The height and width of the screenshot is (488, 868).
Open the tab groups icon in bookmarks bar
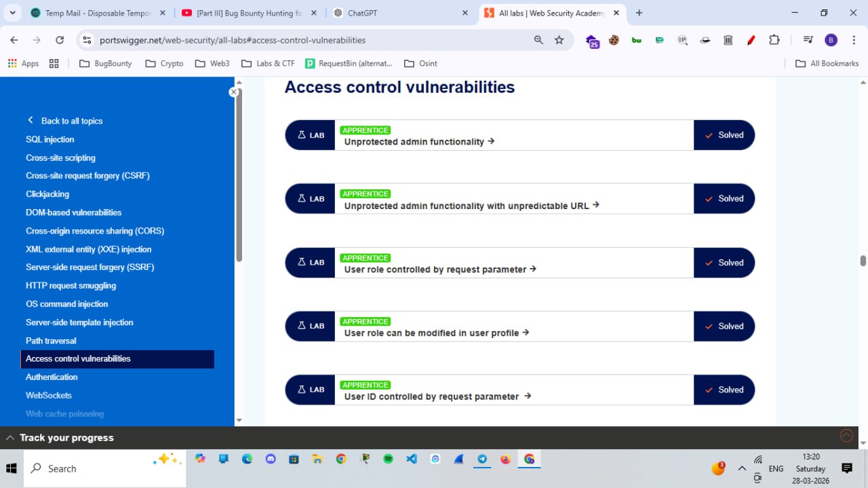[x=54, y=63]
